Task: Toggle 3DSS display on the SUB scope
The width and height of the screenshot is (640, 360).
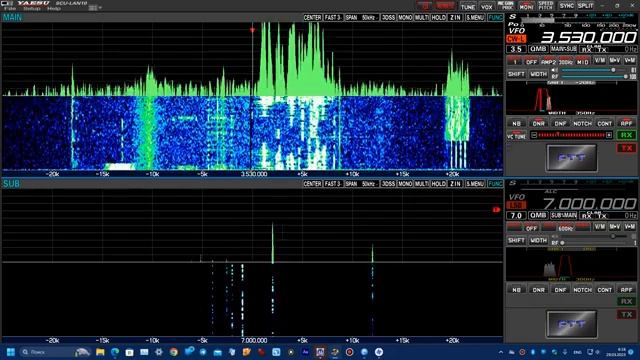Action: pyautogui.click(x=388, y=184)
